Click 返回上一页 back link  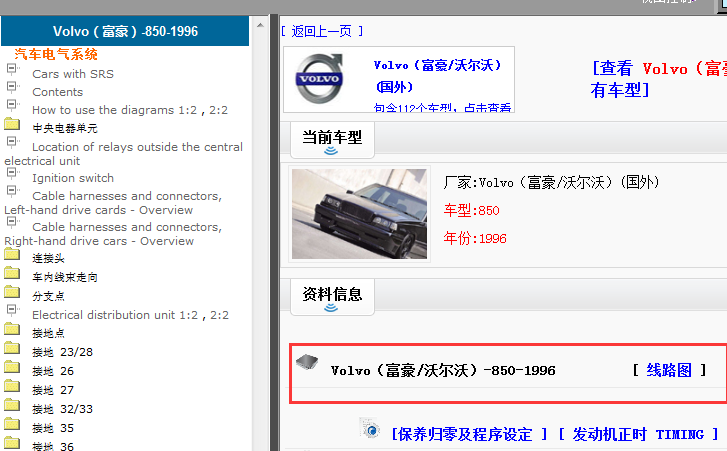coord(322,32)
